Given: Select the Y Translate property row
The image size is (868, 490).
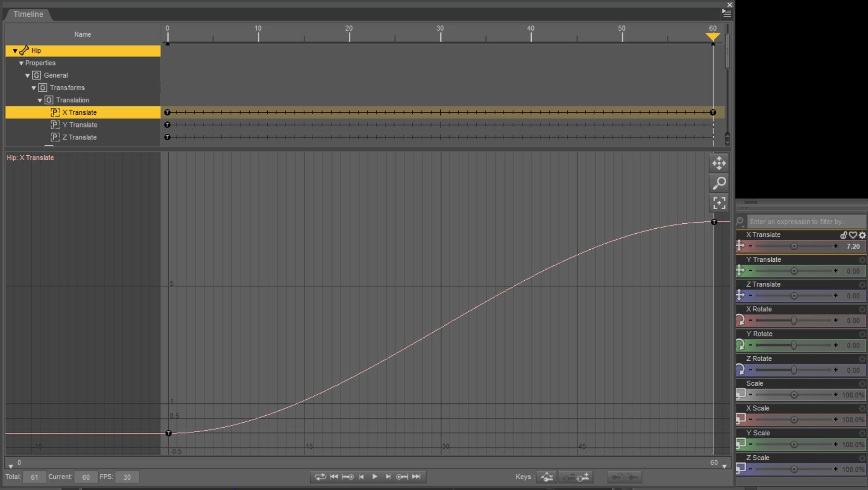Looking at the screenshot, I should tap(80, 125).
